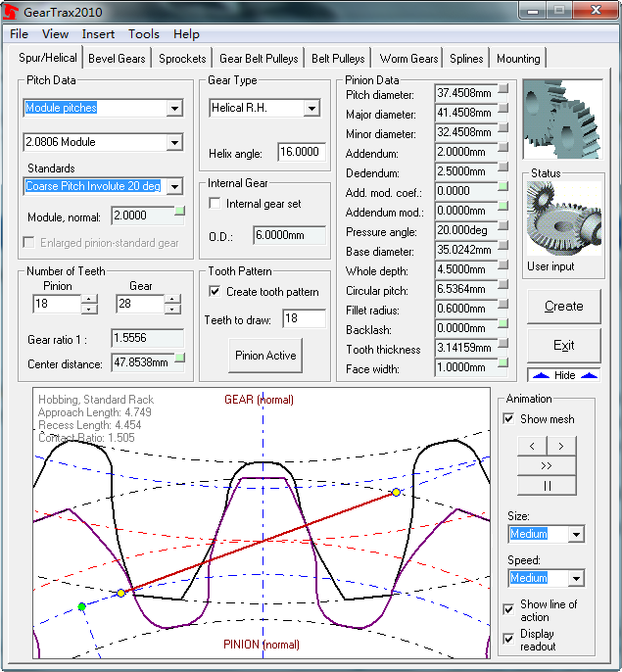The width and height of the screenshot is (622, 672).
Task: Open the View menu
Action: (x=55, y=34)
